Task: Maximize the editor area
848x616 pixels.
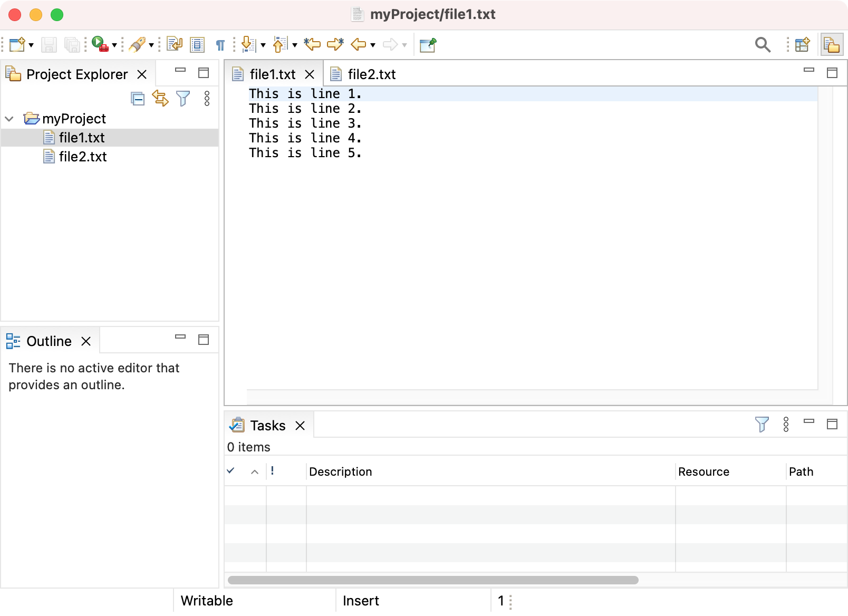Action: 832,73
